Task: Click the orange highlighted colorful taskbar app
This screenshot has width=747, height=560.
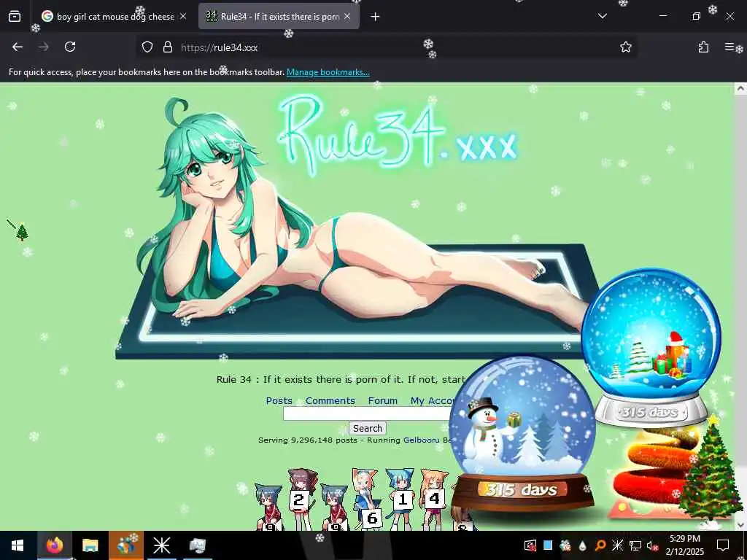Action: click(x=125, y=545)
